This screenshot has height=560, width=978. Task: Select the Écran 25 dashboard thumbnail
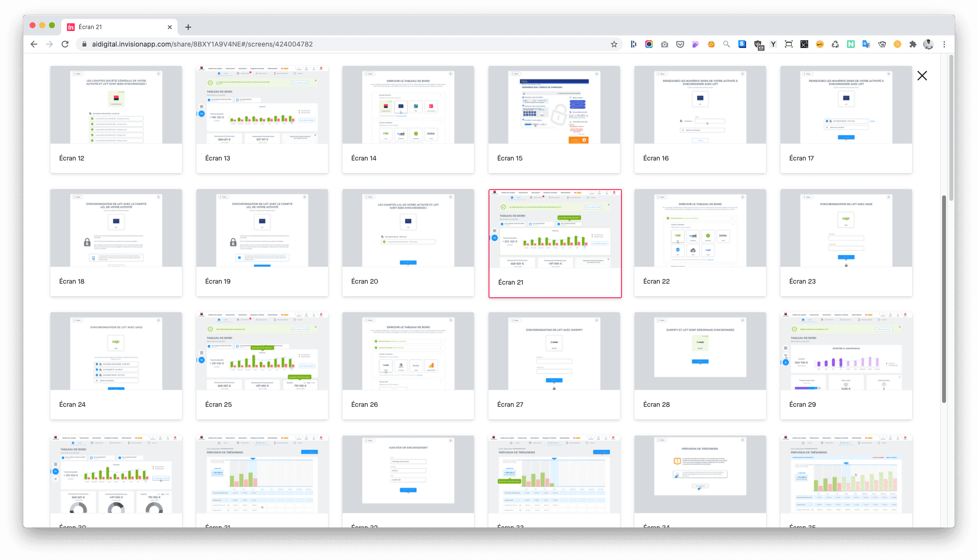coord(262,366)
